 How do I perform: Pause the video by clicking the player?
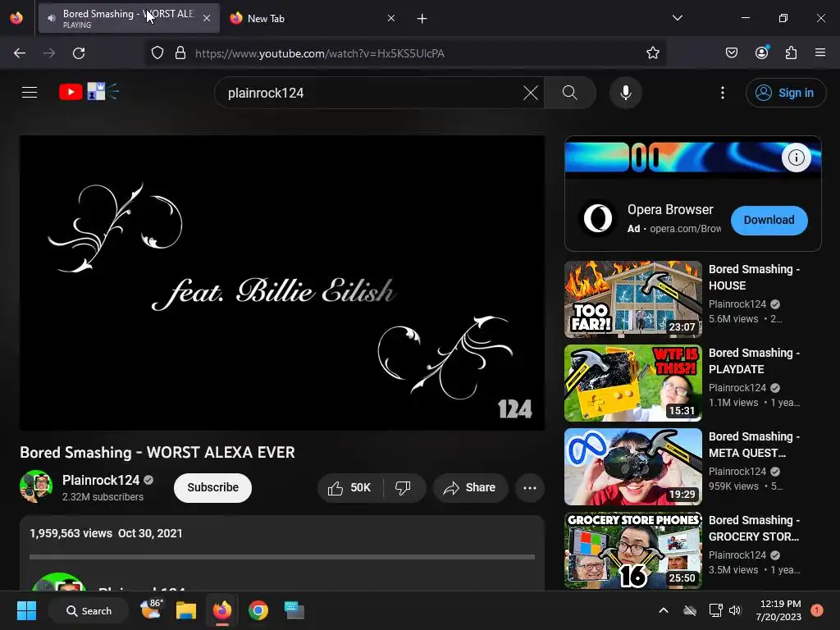click(x=282, y=283)
